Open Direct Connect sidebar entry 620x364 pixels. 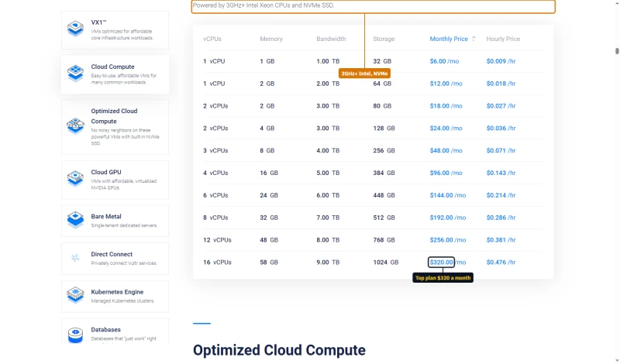tap(115, 259)
